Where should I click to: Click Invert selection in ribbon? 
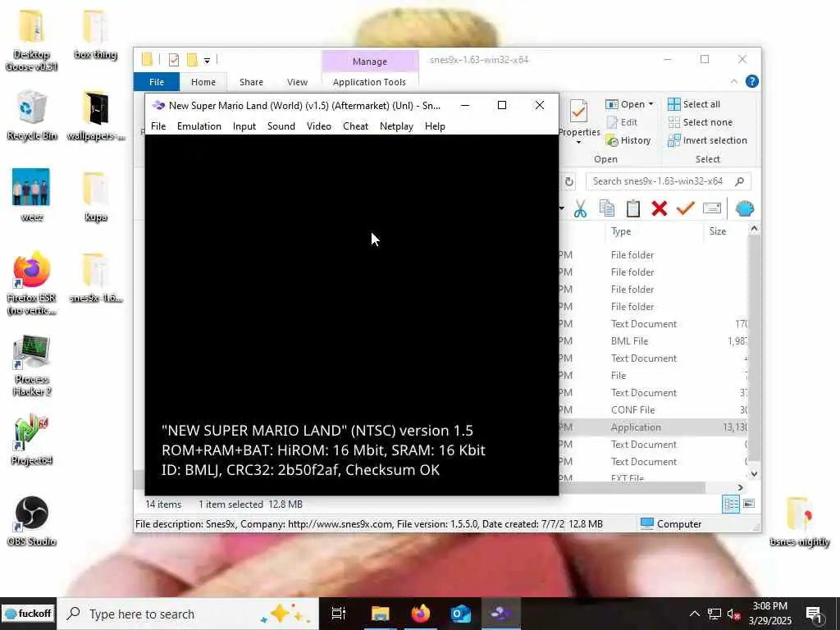coord(707,140)
